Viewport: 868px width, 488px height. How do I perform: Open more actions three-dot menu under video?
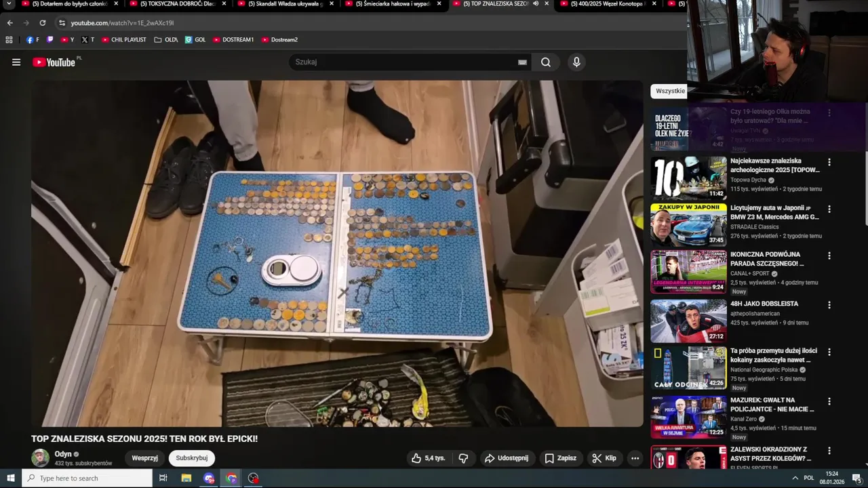click(x=635, y=458)
